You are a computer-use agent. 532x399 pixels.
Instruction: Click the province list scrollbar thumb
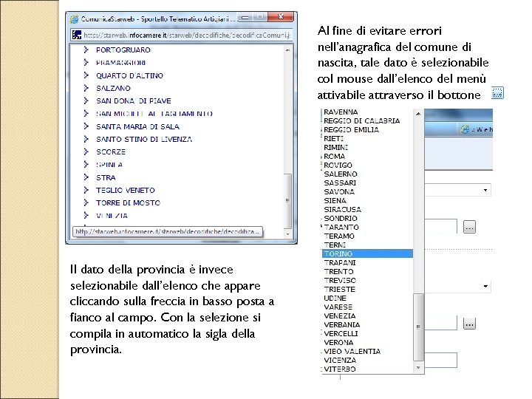coord(418,327)
